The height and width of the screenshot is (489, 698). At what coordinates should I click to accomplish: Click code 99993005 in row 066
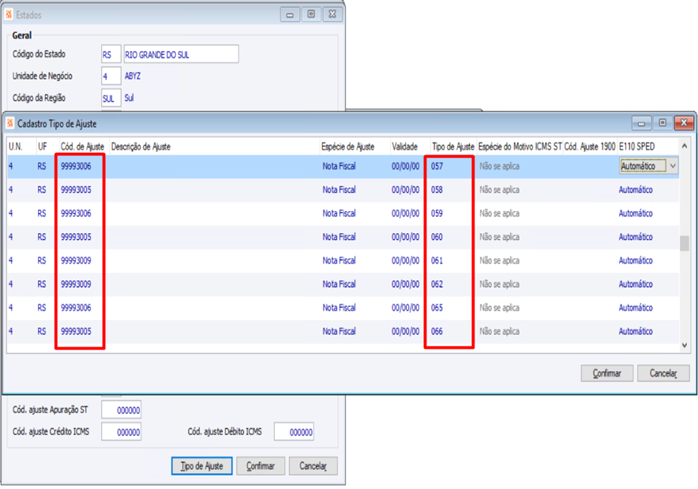click(76, 331)
